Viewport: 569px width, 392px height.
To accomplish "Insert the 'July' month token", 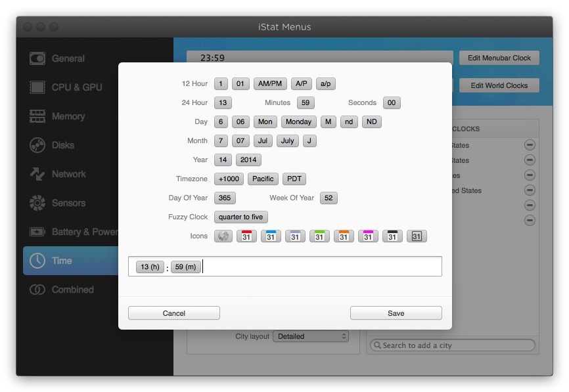I will click(x=287, y=141).
